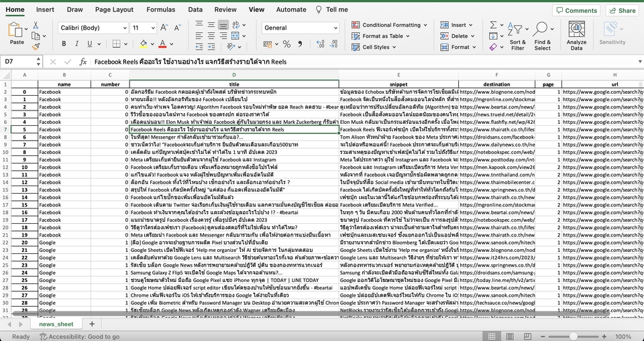Select the news_sheet sheet tab

coord(56,324)
